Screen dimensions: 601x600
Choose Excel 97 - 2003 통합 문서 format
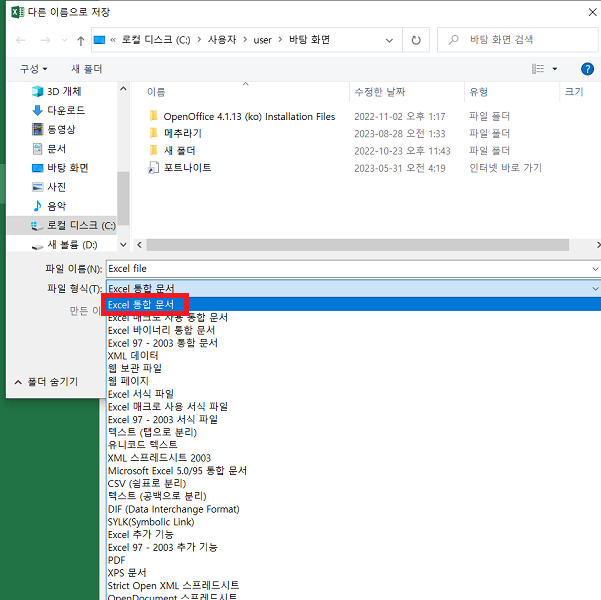163,343
